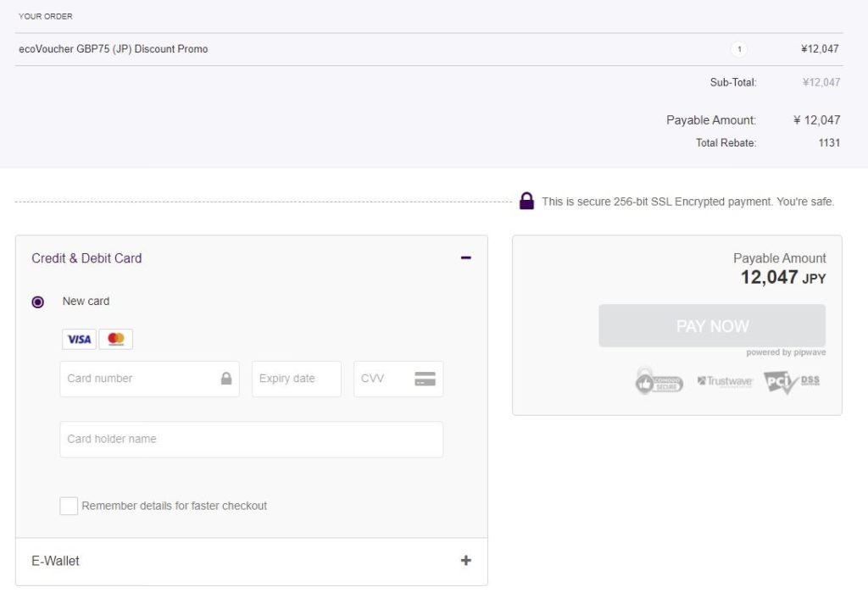
Task: Click the Comodo Secure badge
Action: 659,381
